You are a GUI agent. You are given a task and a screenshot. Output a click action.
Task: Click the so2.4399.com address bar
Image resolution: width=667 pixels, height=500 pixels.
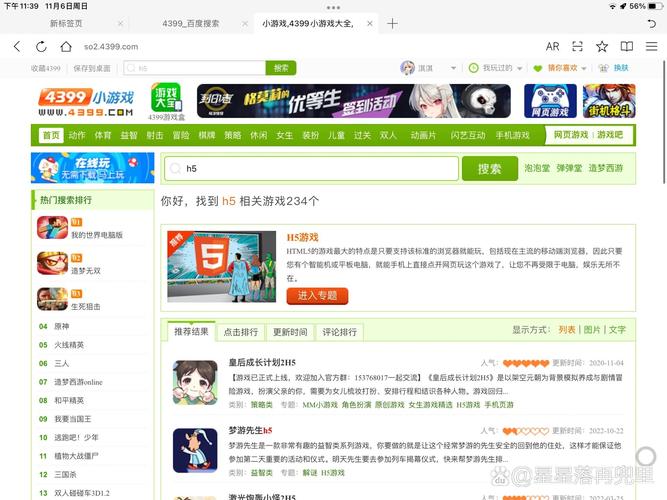pyautogui.click(x=111, y=47)
